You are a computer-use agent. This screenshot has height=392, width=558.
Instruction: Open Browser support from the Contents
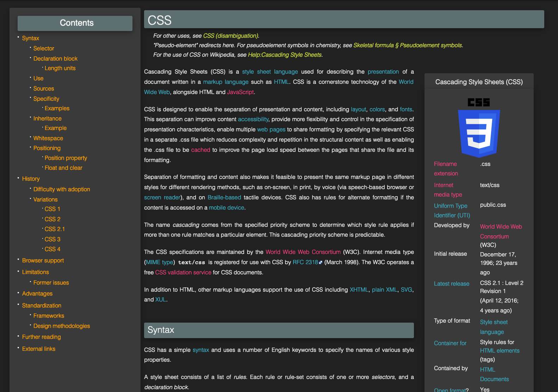pyautogui.click(x=43, y=260)
